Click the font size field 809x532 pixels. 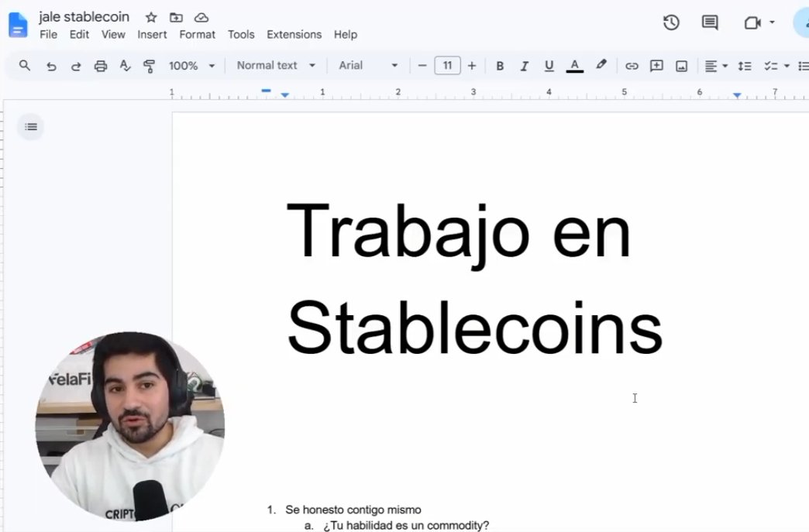[447, 66]
